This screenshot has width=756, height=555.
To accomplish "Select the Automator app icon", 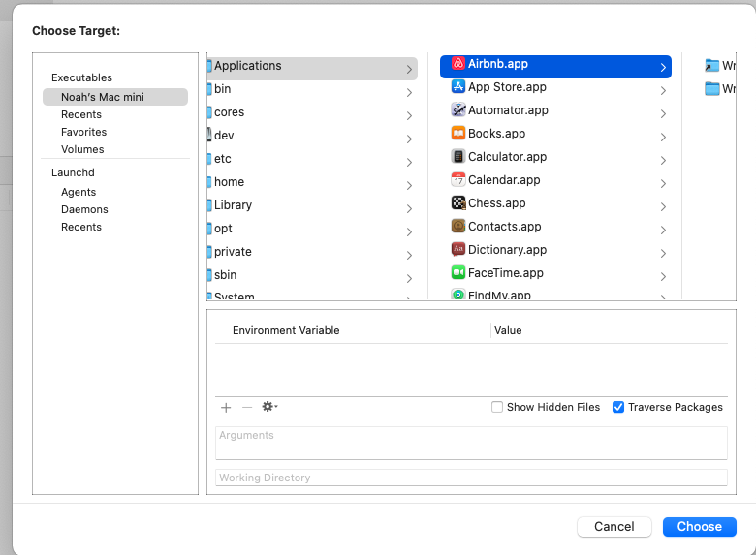I will click(x=458, y=110).
